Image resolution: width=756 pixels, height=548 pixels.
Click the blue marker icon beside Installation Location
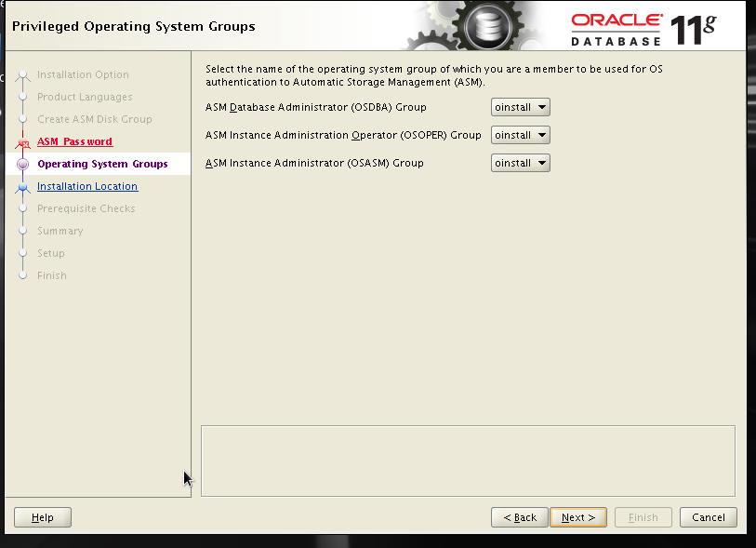point(22,185)
